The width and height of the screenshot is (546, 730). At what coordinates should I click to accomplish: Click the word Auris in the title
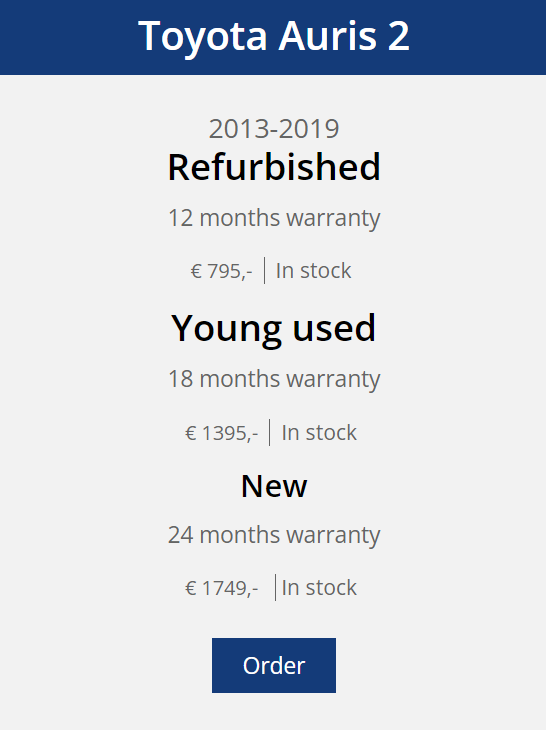(328, 36)
